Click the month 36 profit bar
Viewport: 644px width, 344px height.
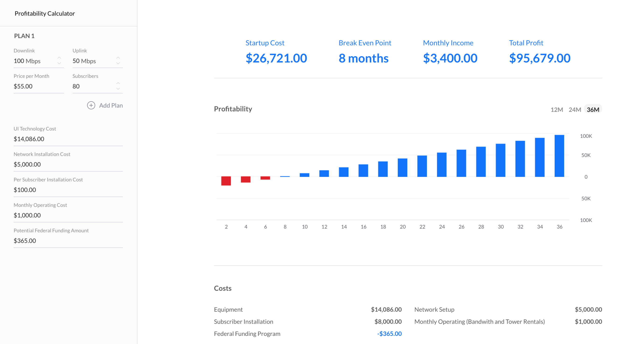point(559,156)
